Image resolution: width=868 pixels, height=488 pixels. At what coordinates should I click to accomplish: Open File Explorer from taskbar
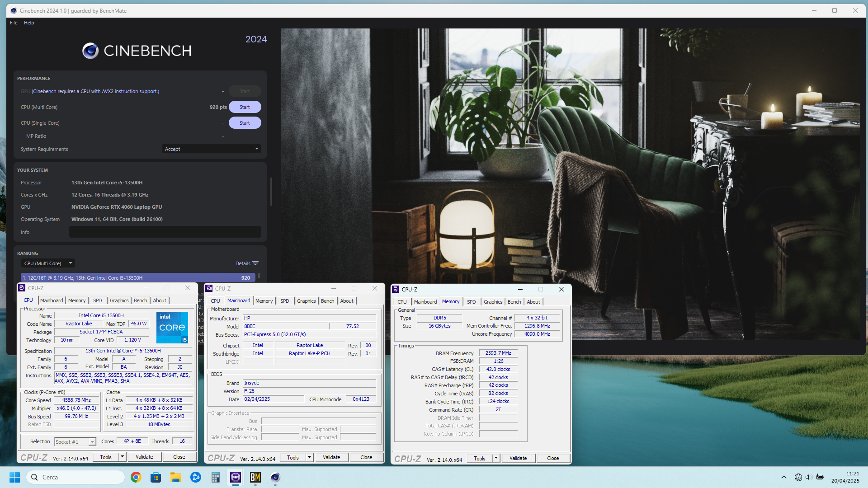click(175, 477)
